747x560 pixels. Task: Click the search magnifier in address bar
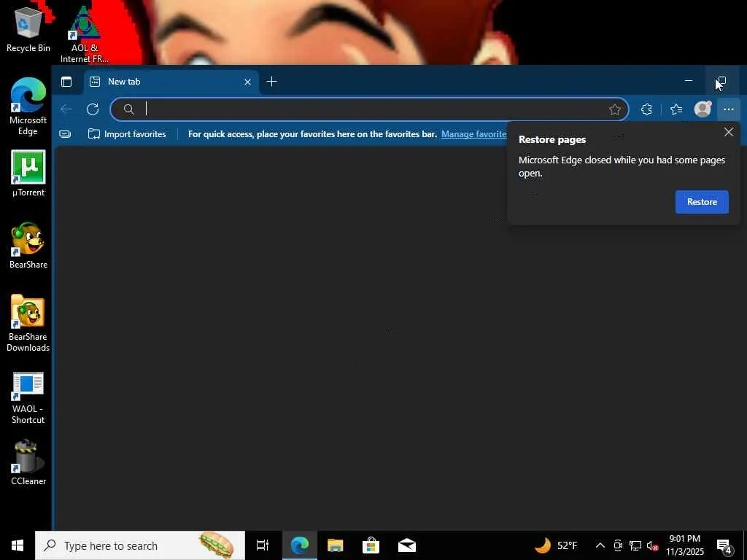coord(128,109)
